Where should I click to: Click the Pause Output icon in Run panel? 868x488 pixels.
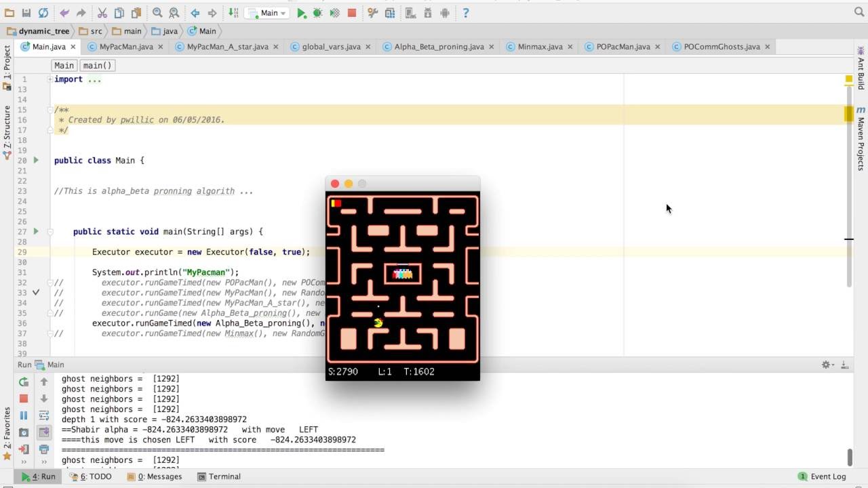[24, 415]
